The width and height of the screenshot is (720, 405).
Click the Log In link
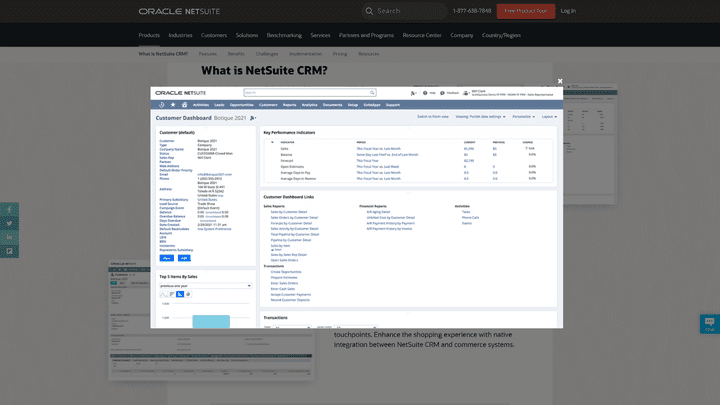(x=568, y=11)
